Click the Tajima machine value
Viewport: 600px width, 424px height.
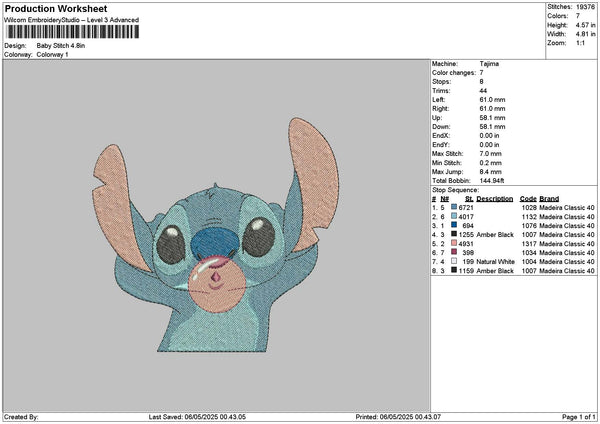[x=489, y=65]
